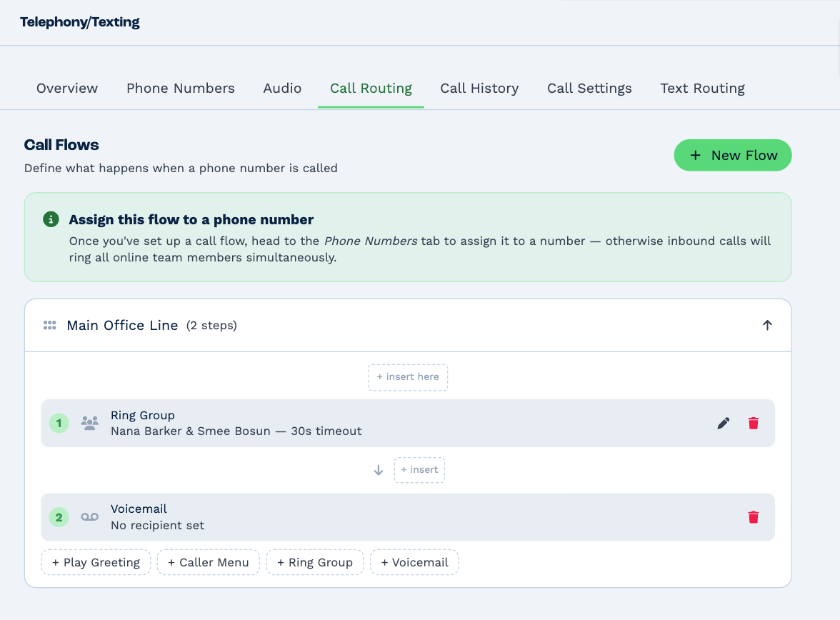840x620 pixels.
Task: Create a New Flow
Action: point(732,156)
